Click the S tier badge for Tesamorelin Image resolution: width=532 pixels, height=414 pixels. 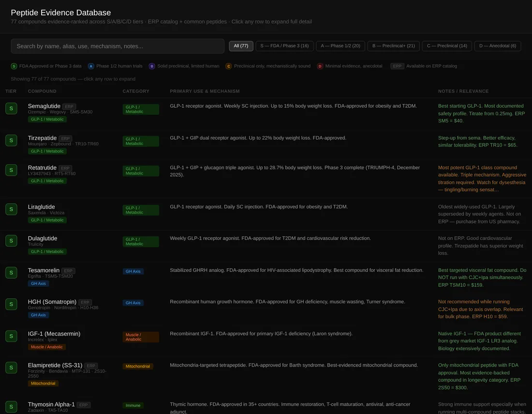[x=11, y=273]
